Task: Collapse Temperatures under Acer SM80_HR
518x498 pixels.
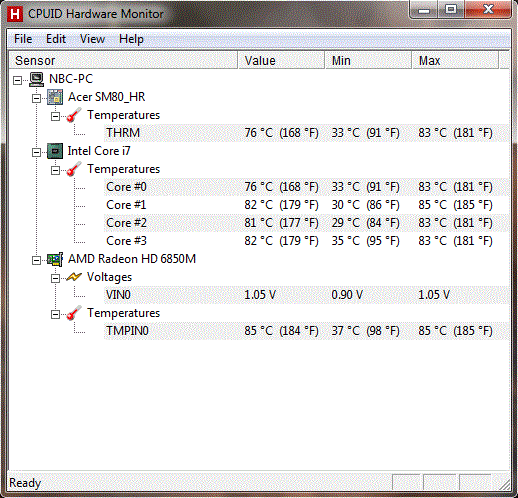Action: (x=55, y=116)
